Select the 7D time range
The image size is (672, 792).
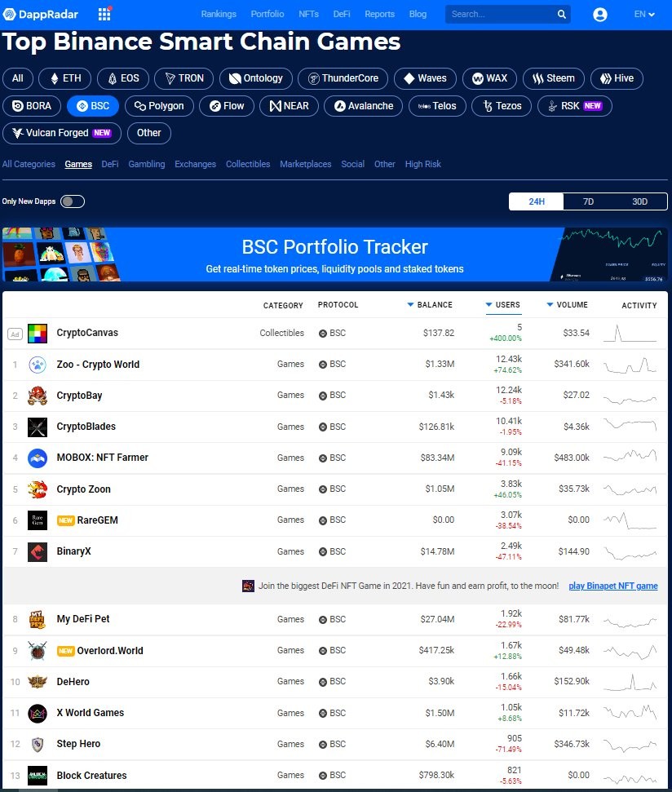pyautogui.click(x=588, y=201)
